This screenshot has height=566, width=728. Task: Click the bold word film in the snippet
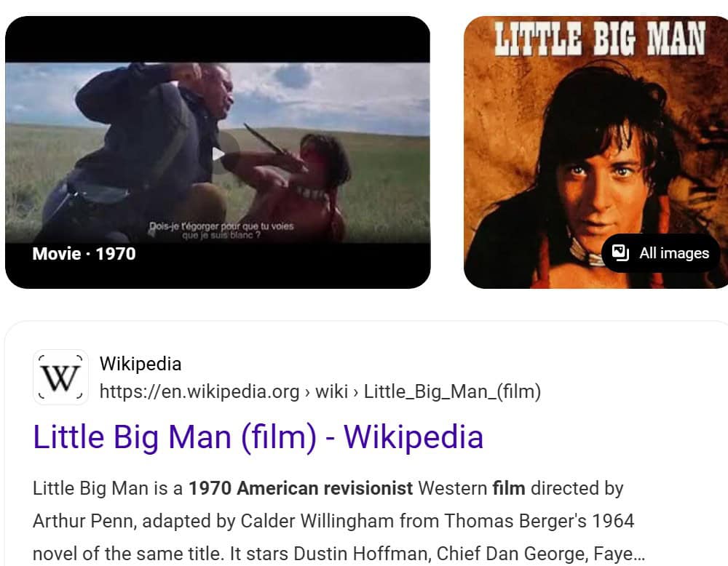click(509, 489)
